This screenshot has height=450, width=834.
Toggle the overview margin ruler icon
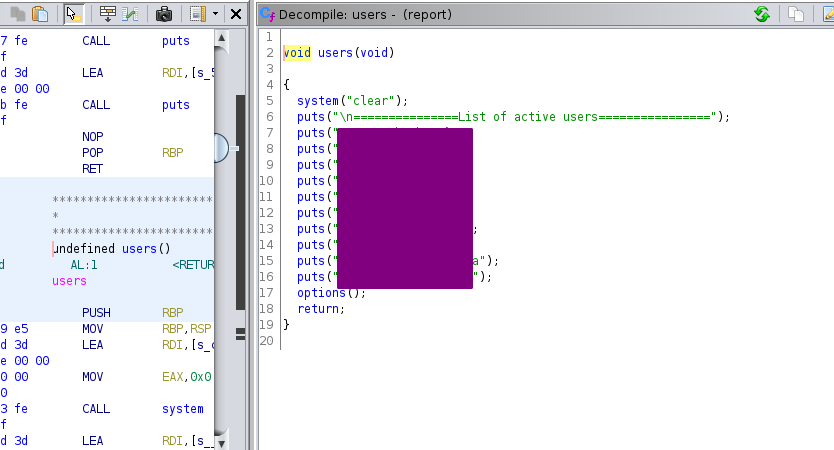tap(198, 14)
